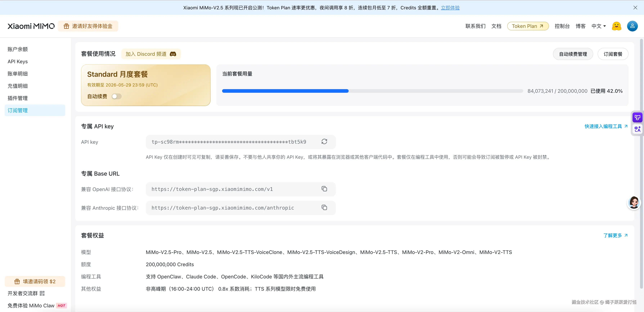Open the 了解更多 link
644x312 pixels.
(616, 235)
